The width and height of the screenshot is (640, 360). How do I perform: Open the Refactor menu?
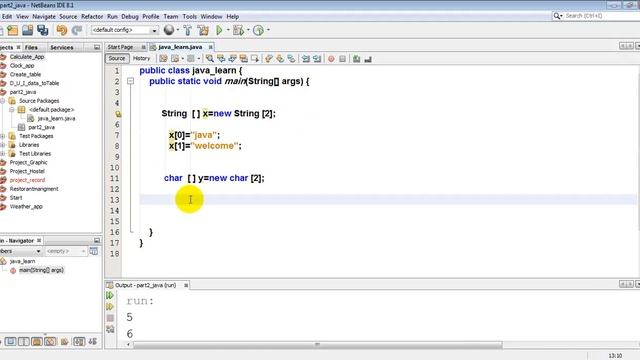pyautogui.click(x=92, y=17)
